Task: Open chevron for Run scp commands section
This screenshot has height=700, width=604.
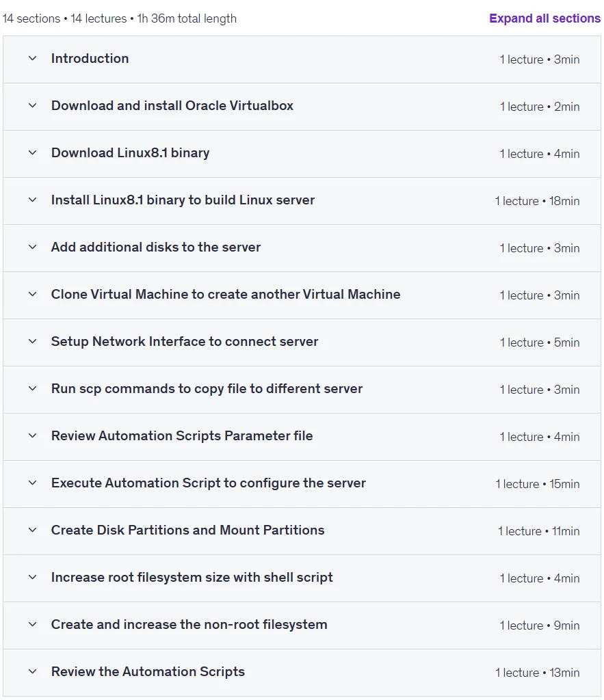Action: [x=33, y=389]
